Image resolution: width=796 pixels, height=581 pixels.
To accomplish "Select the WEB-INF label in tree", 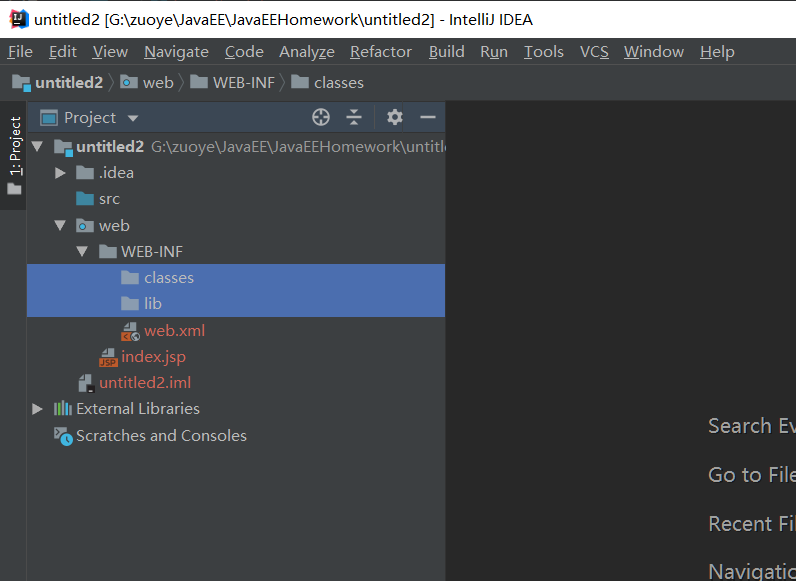I will (x=152, y=252).
